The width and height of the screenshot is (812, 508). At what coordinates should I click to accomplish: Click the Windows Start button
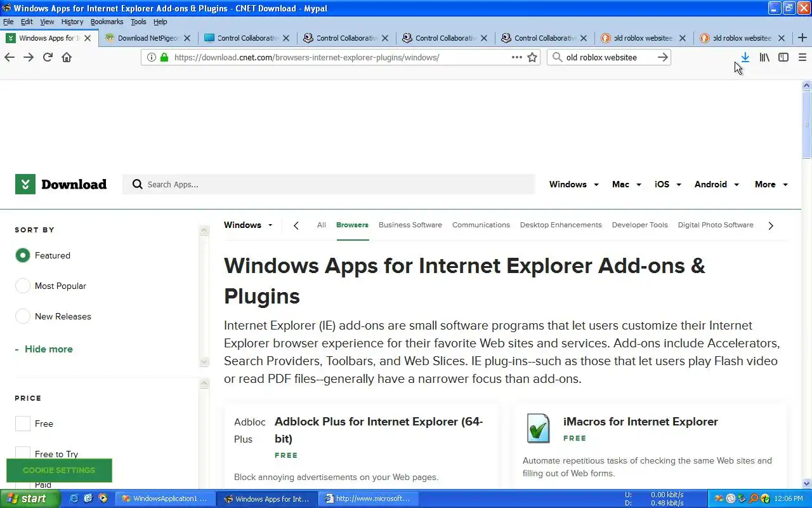click(30, 498)
